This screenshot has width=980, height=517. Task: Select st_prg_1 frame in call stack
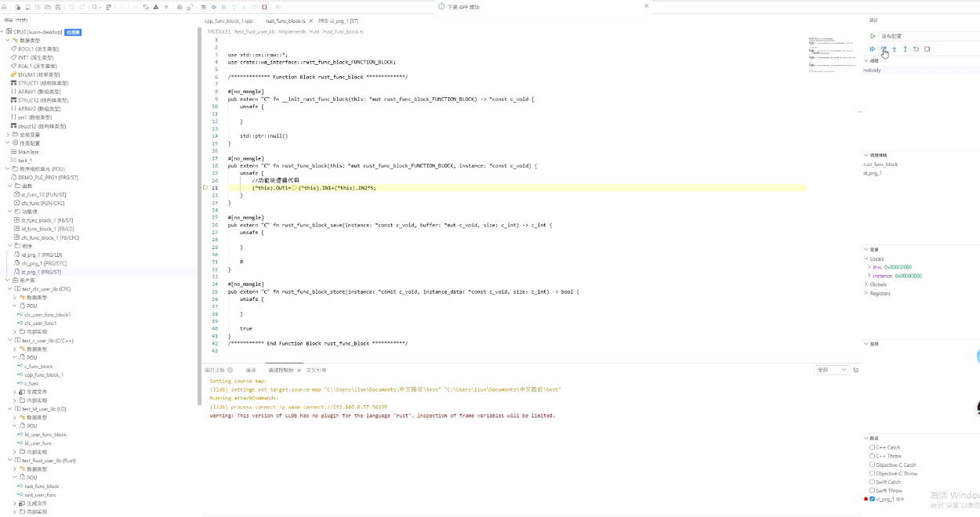tap(873, 173)
